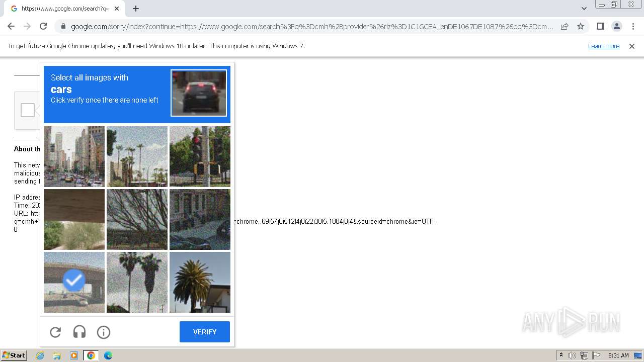This screenshot has height=362, width=644.
Task: Show captcha help information icon
Action: point(104,332)
